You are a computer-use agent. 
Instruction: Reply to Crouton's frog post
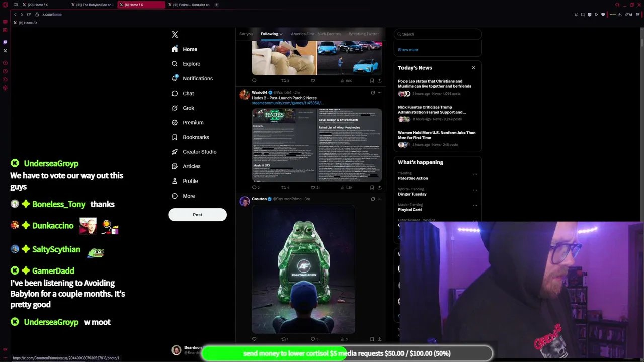tap(254, 339)
